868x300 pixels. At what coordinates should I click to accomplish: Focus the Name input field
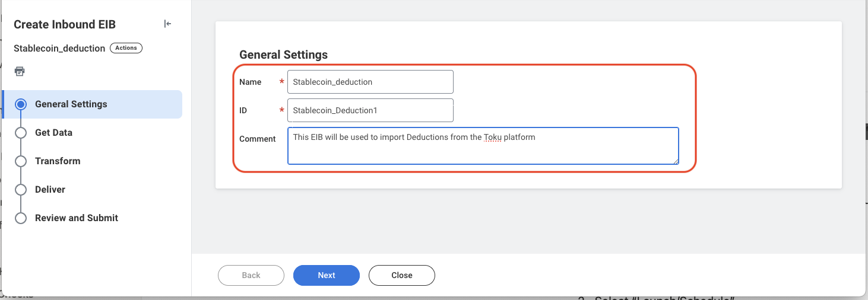[370, 82]
